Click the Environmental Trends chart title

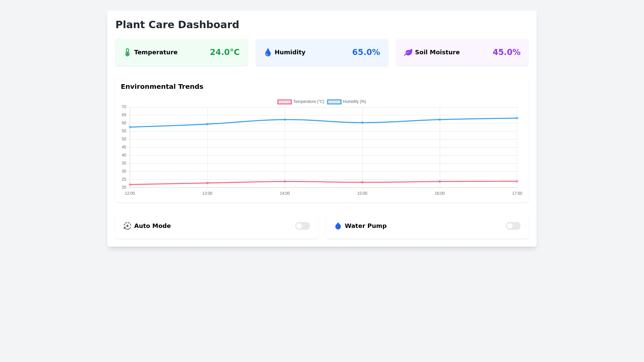[x=162, y=86]
